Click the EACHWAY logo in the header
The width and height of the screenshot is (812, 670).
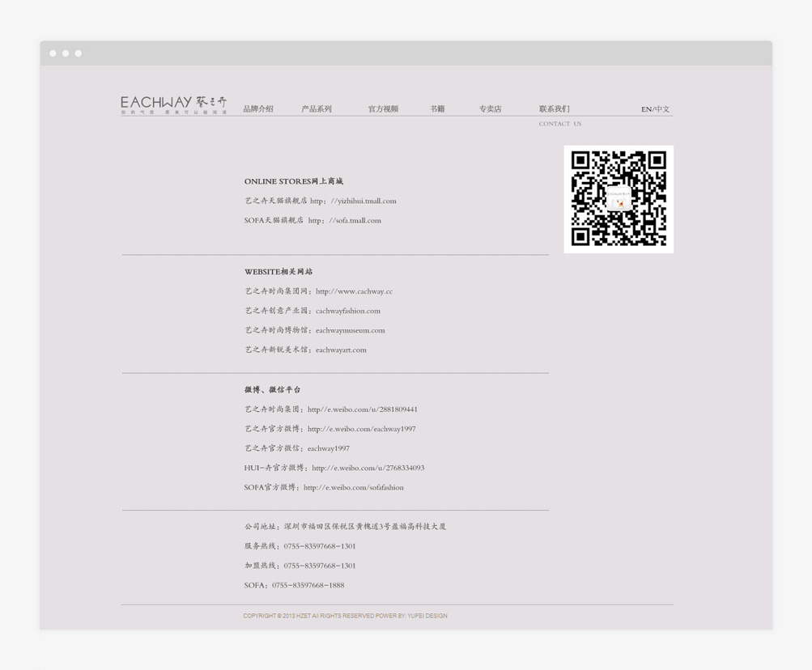pos(173,104)
